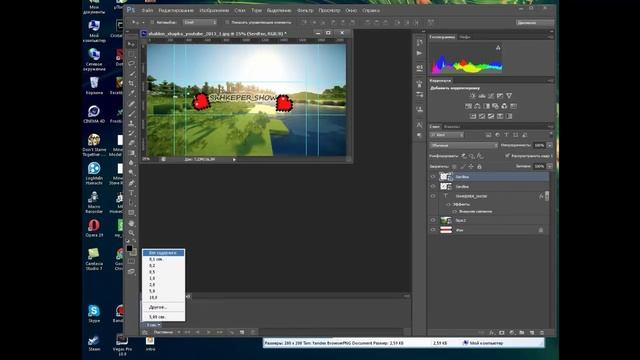Open the workspace switcher dropdown at top right

click(x=535, y=22)
